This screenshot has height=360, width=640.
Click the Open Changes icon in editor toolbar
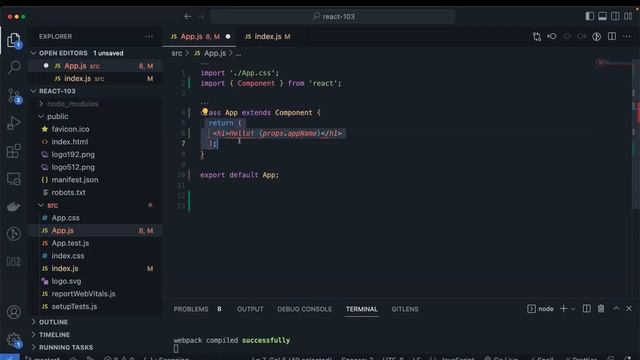pos(537,37)
